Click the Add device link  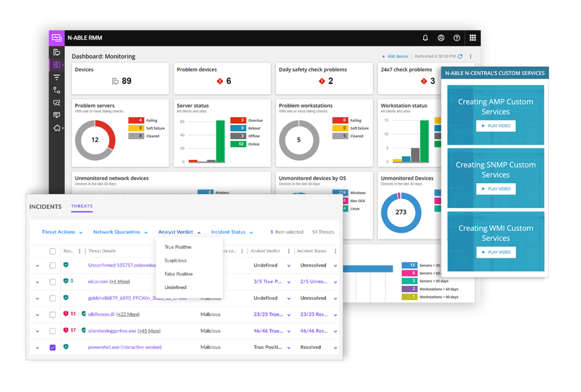pos(395,56)
